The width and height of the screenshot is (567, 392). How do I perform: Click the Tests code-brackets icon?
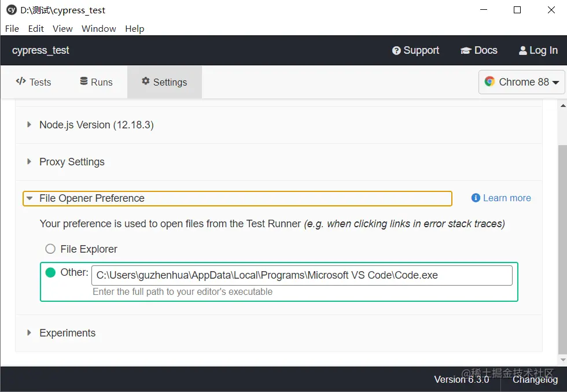click(21, 81)
